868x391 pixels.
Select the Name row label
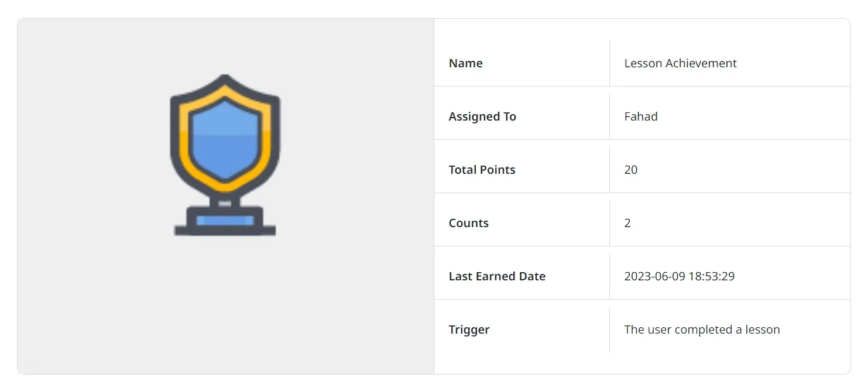coord(465,63)
